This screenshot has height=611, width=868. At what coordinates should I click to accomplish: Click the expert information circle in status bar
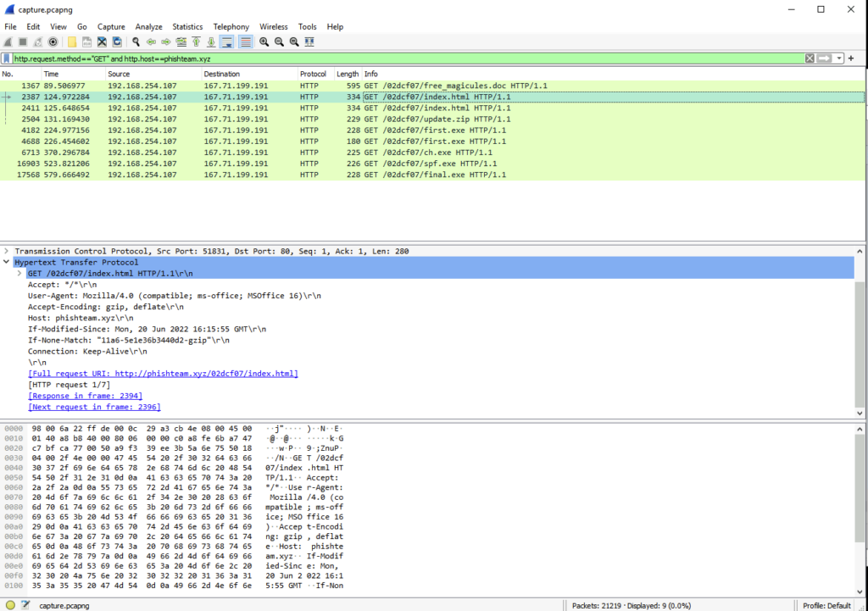[x=10, y=605]
